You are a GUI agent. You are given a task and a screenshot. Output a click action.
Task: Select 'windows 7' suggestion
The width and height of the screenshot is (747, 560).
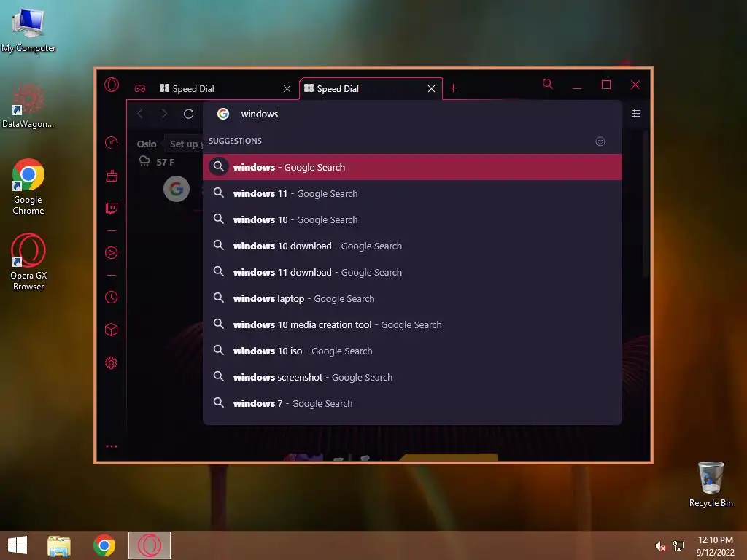[413, 402]
